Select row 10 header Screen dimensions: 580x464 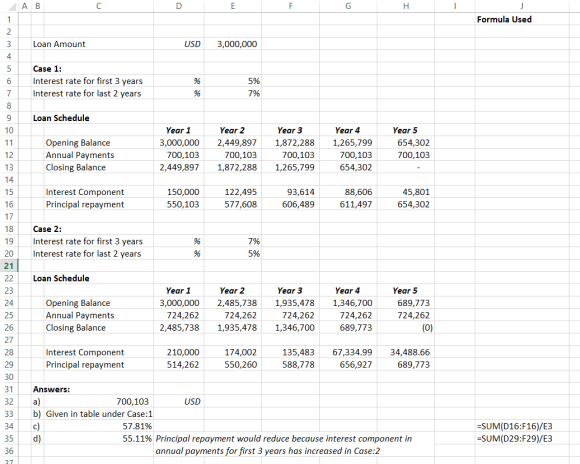(x=9, y=130)
